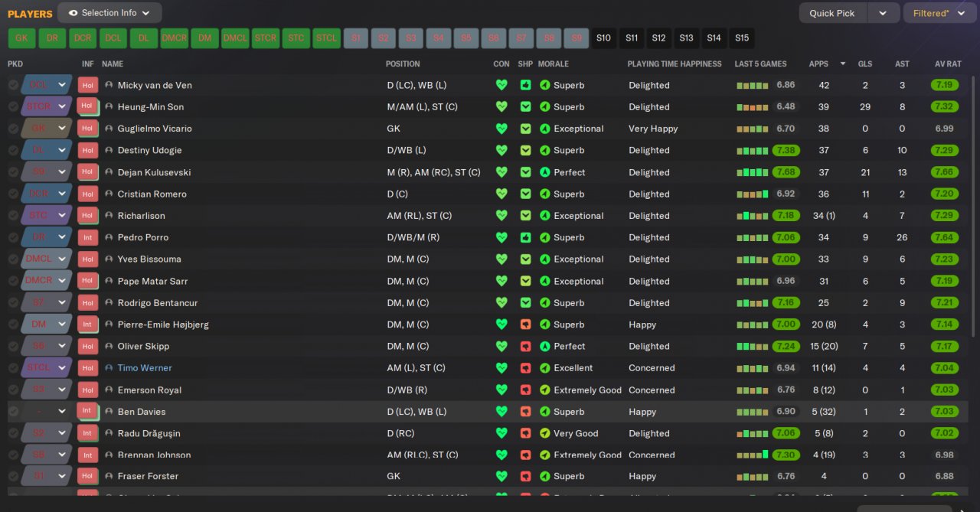Click the profile icon next to Heung-Min Son
980x512 pixels.
click(109, 107)
